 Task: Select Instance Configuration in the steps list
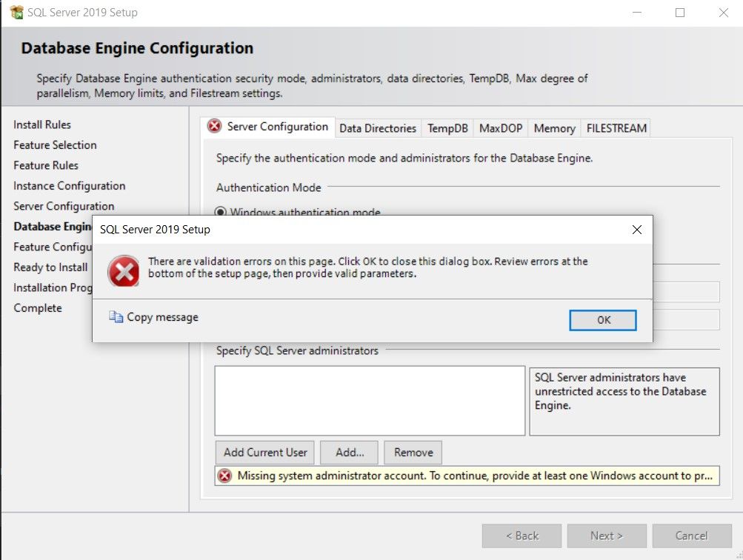click(x=69, y=186)
